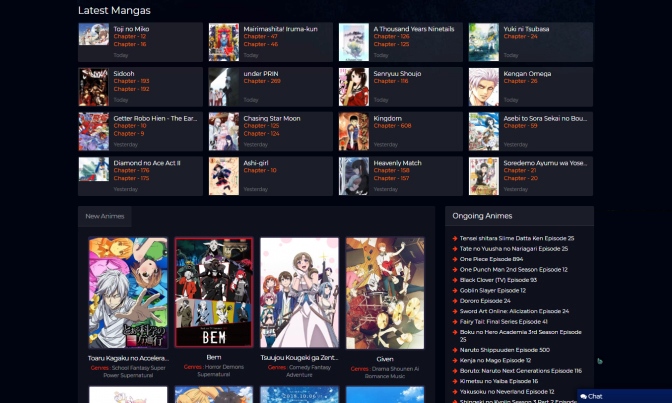Screen dimensions: 672x403
Task: Click Tsuujou Kougeki ga Zent anime poster
Action: [299, 292]
